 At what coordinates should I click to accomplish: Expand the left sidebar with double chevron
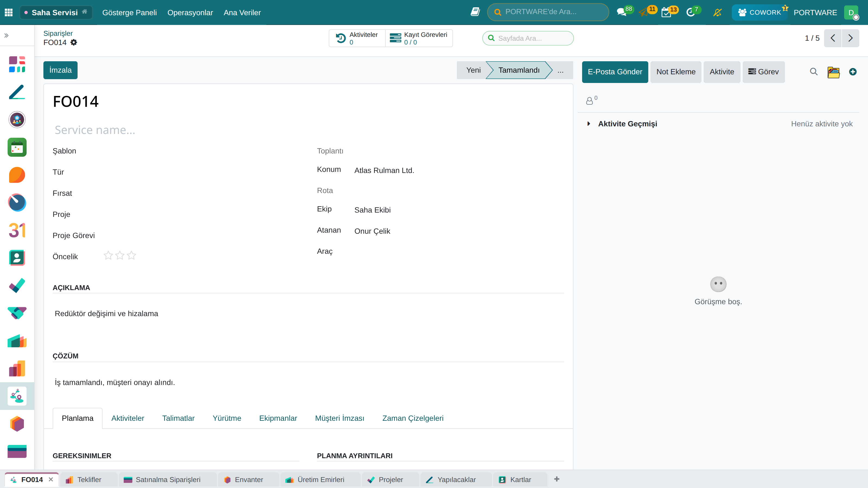(x=7, y=35)
